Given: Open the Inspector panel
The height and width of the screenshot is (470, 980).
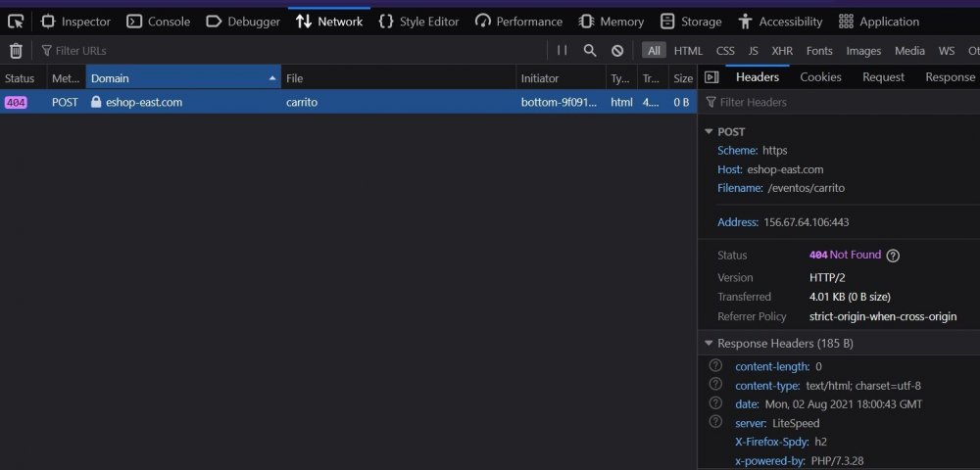Looking at the screenshot, I should pos(75,22).
